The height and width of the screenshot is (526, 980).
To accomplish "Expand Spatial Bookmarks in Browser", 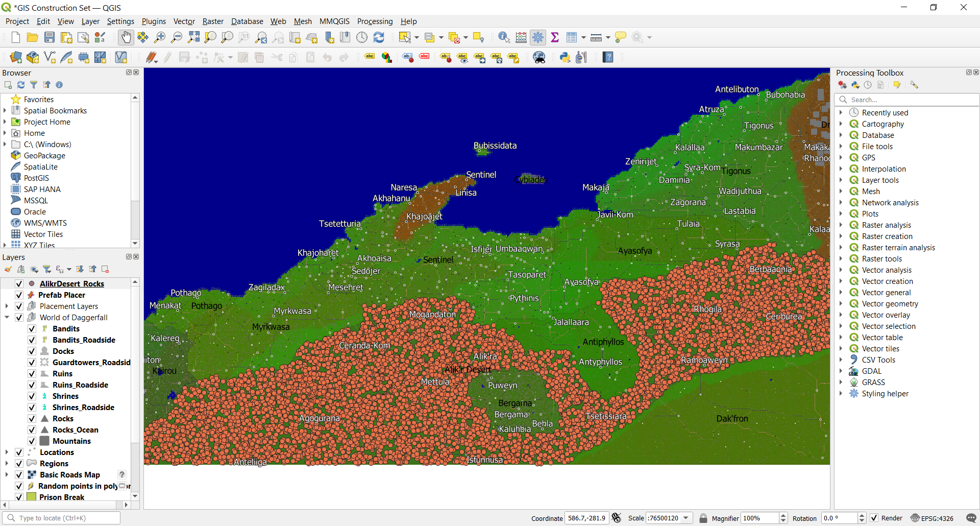I will [5, 111].
